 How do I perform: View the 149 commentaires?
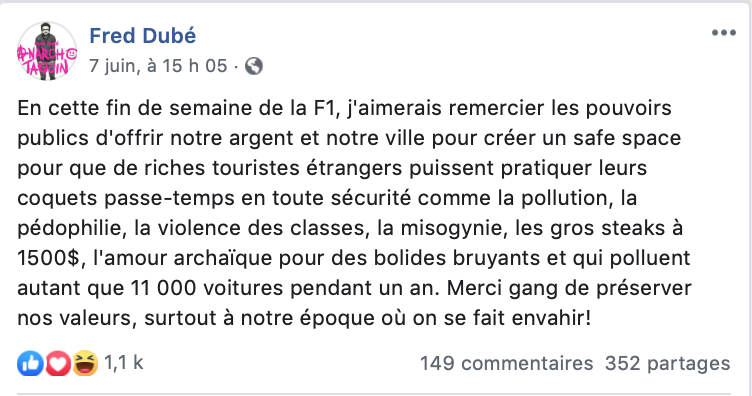click(x=506, y=363)
